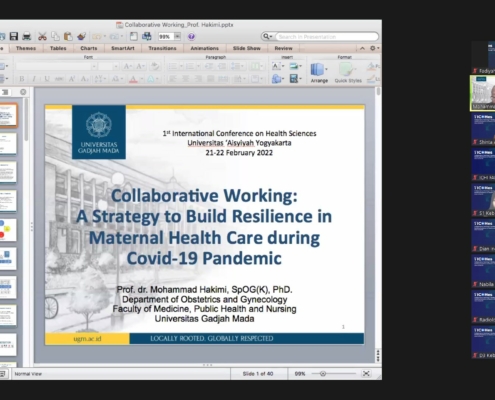Open the Themes ribbon tab
495x400 pixels.
(x=26, y=48)
